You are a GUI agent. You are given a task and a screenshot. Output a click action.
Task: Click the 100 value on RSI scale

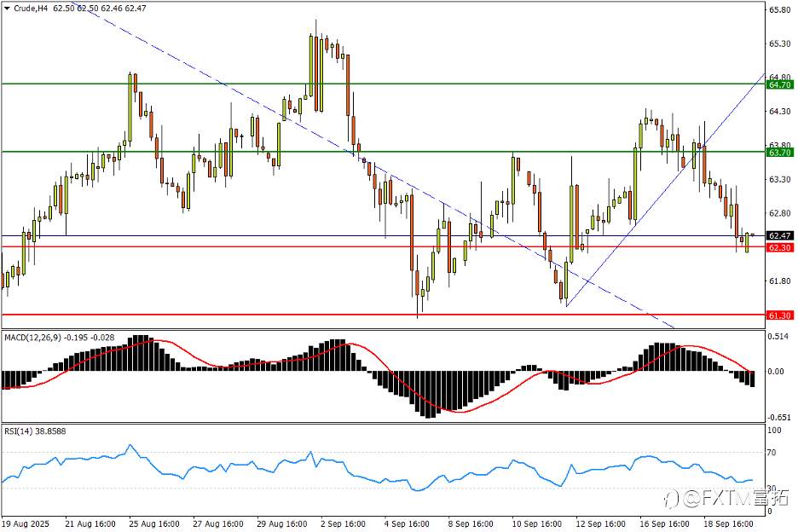[775, 431]
